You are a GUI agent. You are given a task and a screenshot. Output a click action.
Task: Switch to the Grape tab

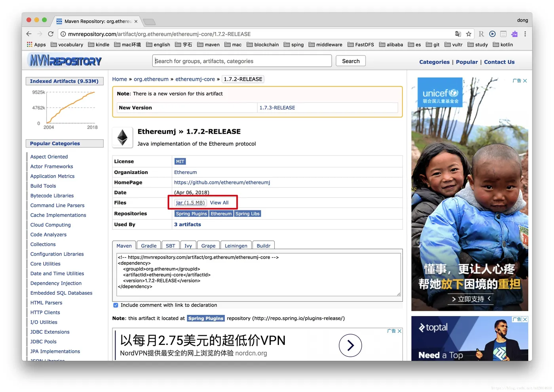[208, 246]
